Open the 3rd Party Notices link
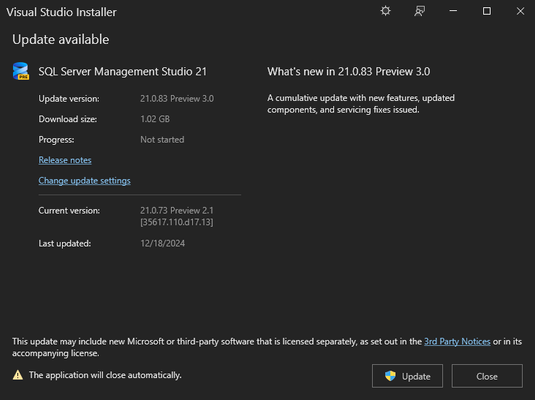535x400 pixels. click(x=457, y=341)
